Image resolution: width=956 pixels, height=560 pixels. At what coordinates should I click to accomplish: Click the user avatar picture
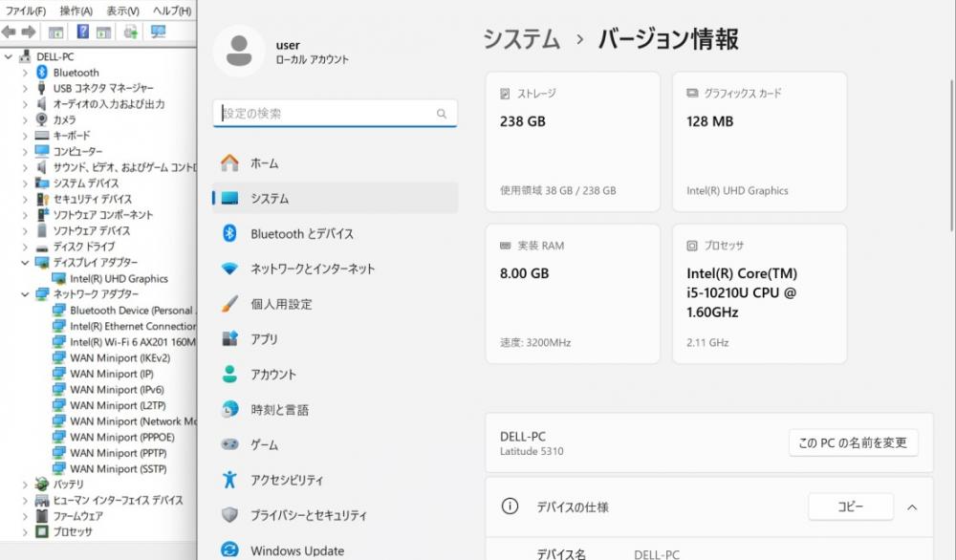coord(239,51)
